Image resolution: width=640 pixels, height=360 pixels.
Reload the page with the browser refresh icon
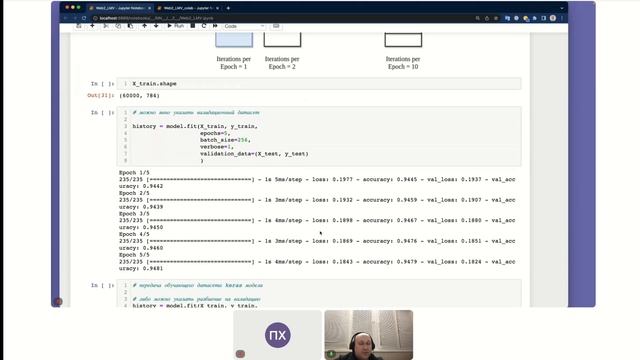pos(84,18)
